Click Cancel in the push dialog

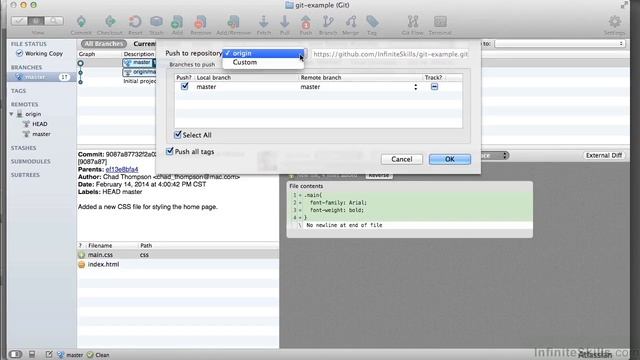402,159
